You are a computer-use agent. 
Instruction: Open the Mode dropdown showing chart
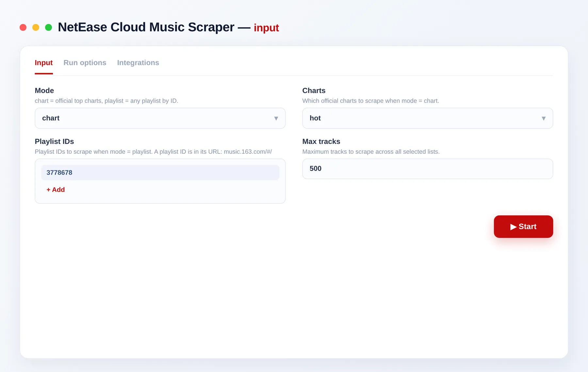point(160,118)
